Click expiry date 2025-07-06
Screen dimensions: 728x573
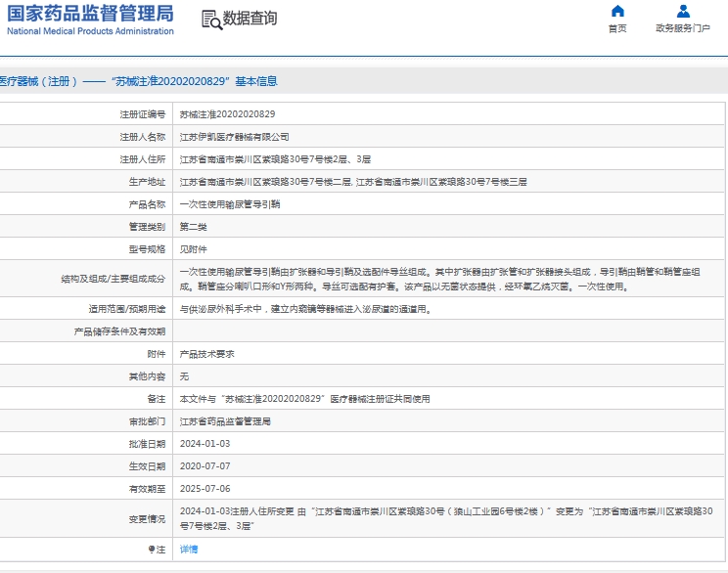point(205,489)
